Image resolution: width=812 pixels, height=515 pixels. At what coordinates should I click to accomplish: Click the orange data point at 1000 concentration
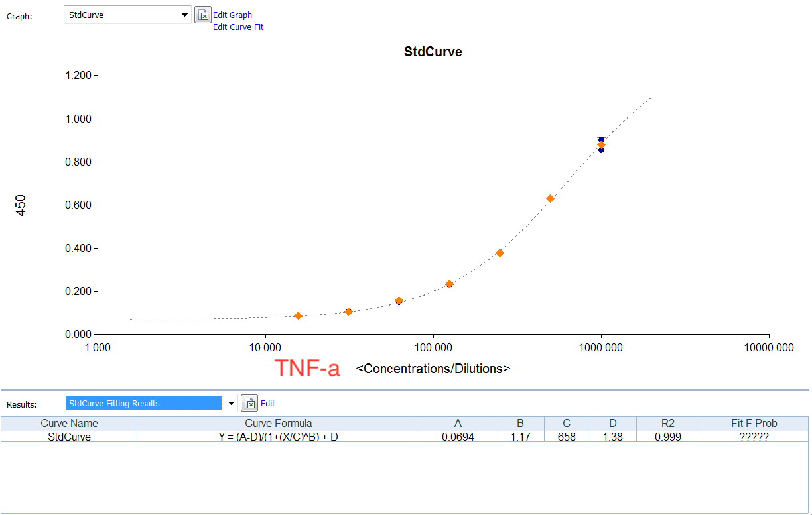tap(601, 144)
